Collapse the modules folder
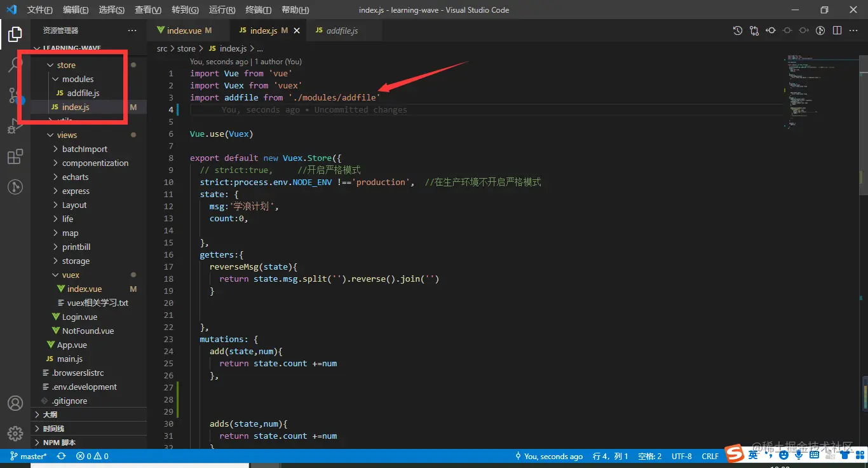 tap(78, 79)
